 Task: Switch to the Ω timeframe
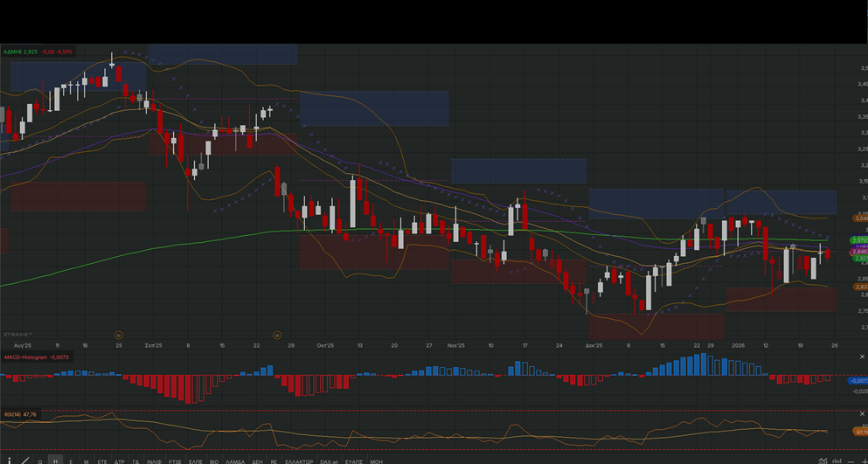(x=40, y=461)
